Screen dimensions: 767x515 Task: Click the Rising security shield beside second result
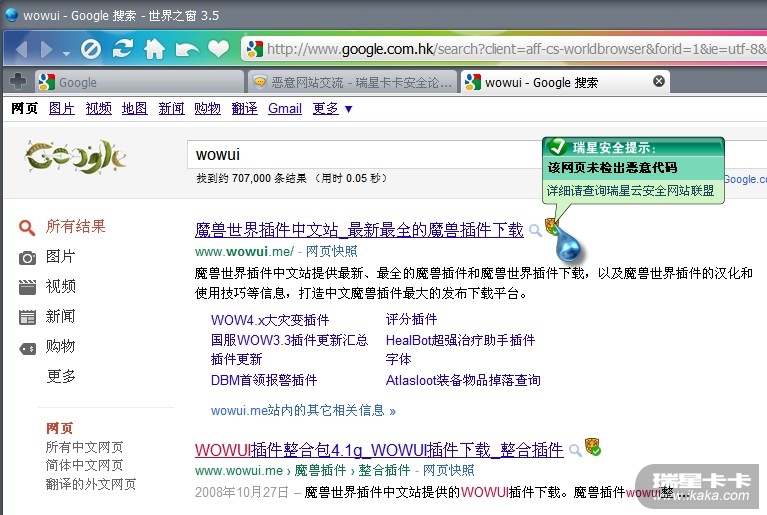592,447
